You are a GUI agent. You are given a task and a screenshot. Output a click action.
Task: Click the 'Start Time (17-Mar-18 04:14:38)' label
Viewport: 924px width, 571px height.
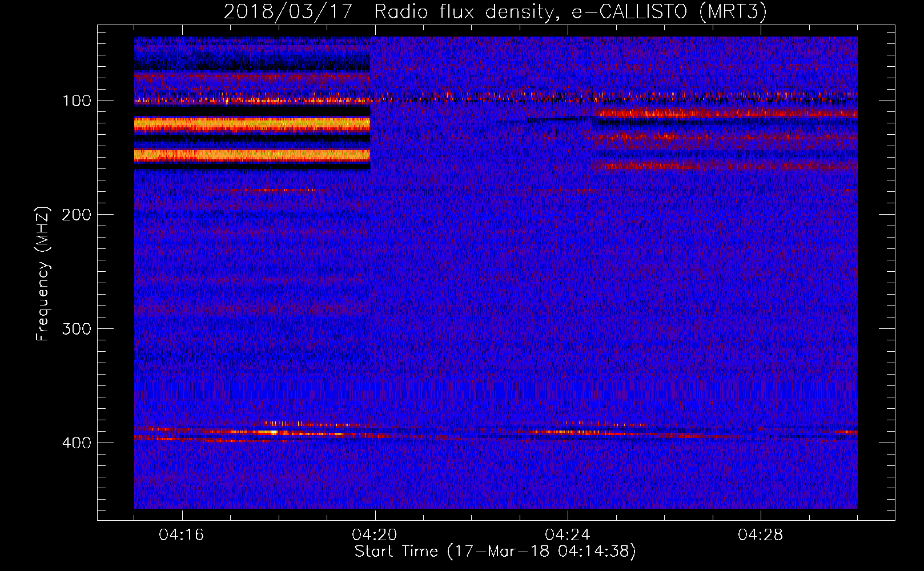coord(495,552)
